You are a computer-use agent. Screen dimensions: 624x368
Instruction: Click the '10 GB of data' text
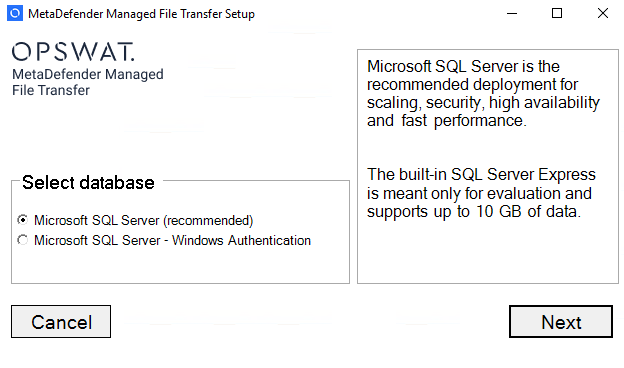(x=528, y=212)
